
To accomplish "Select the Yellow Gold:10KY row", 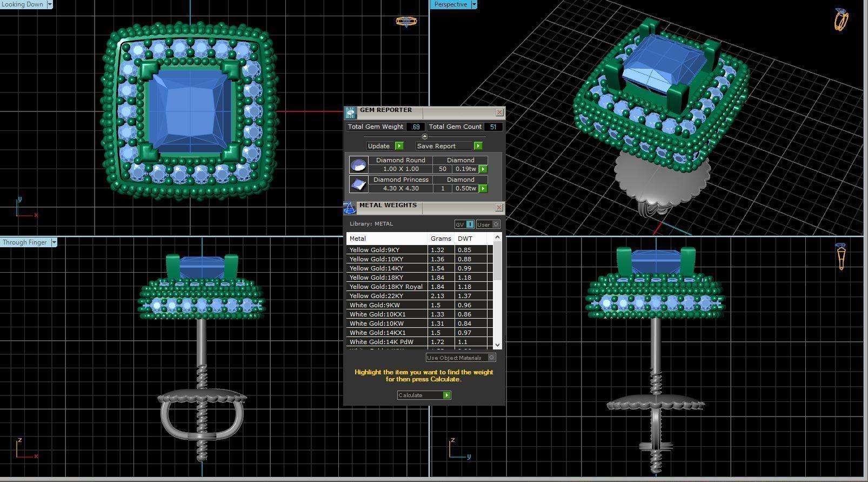I will (x=419, y=259).
